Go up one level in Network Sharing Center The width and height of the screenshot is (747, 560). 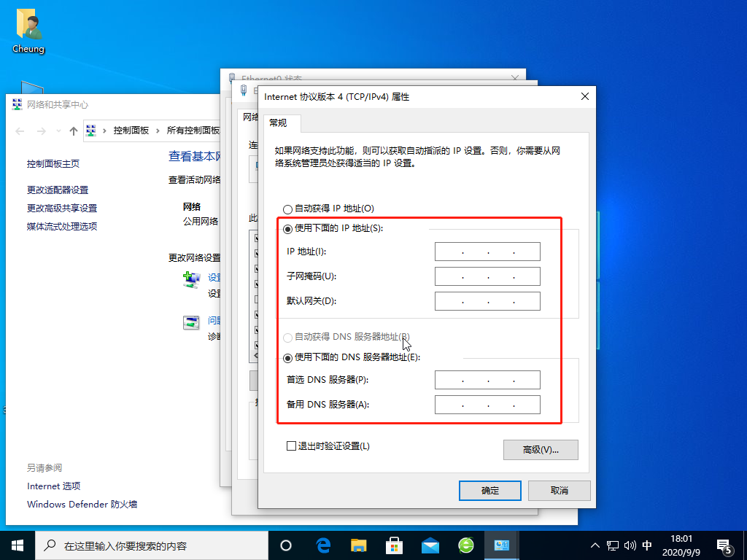pos(74,131)
